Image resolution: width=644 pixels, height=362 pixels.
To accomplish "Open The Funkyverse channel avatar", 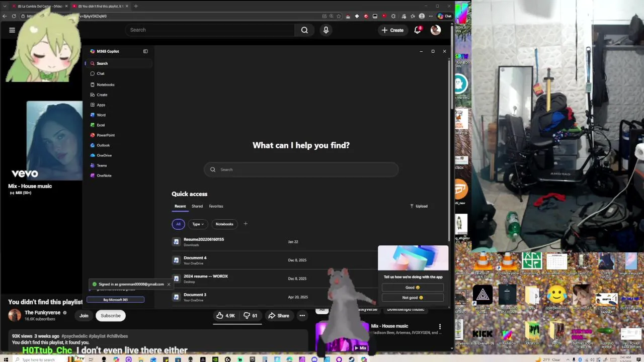I will click(x=15, y=315).
